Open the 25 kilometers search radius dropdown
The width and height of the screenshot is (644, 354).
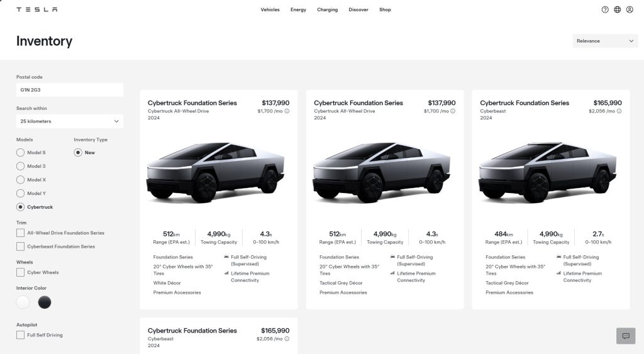69,121
